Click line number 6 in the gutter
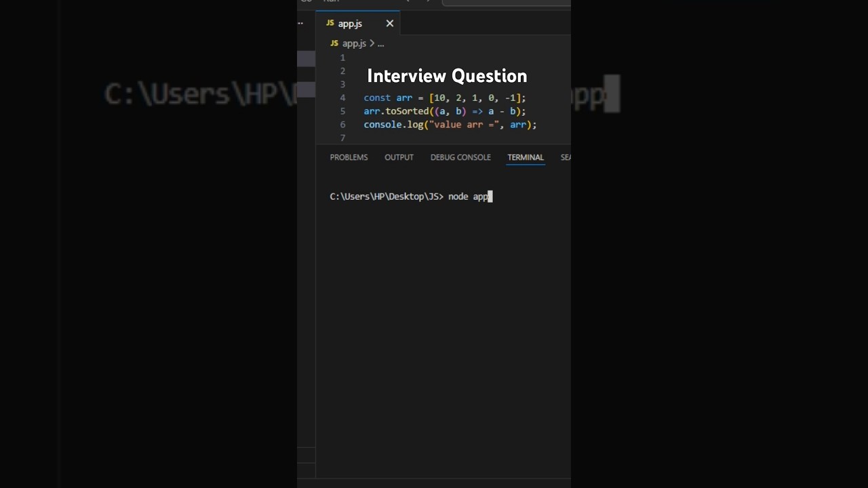Image resolution: width=868 pixels, height=488 pixels. point(342,125)
